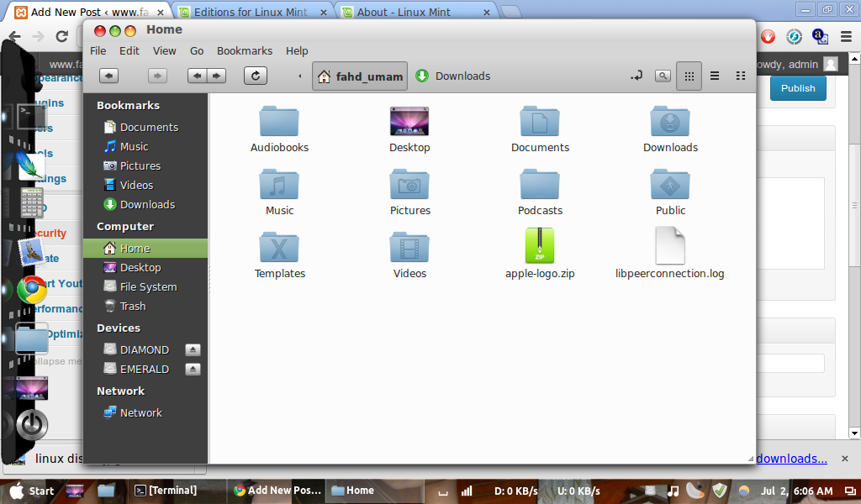Eject the DIAMOND device

click(x=193, y=349)
